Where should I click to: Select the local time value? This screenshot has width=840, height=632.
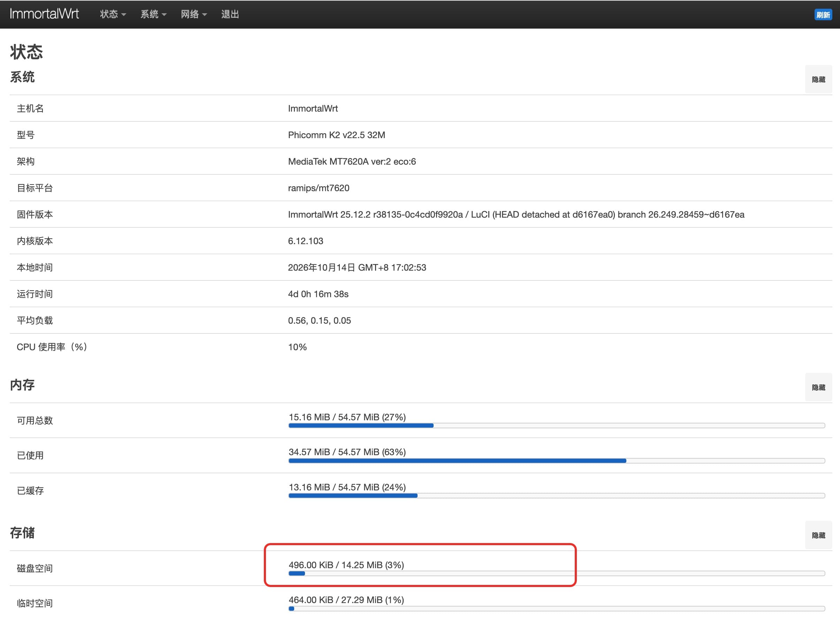point(357,268)
